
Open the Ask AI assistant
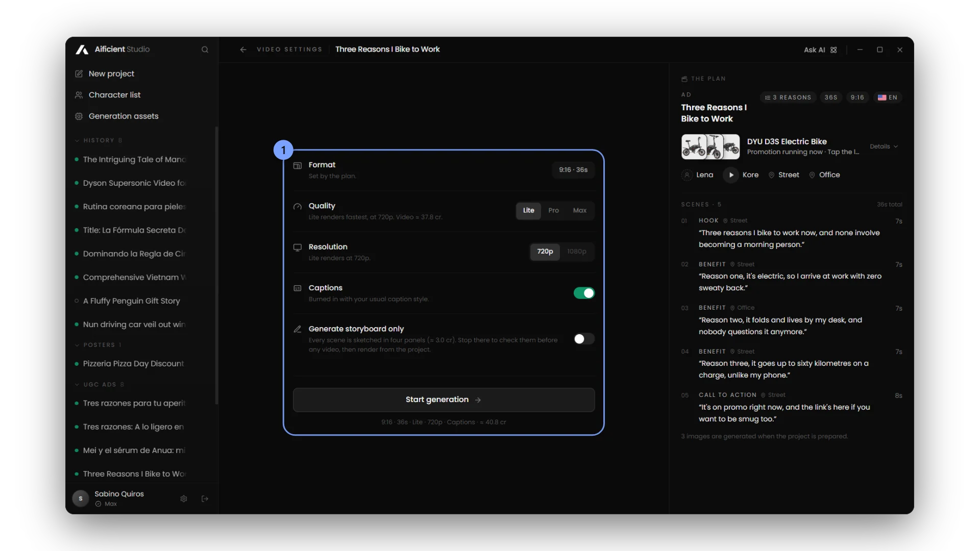coord(820,49)
